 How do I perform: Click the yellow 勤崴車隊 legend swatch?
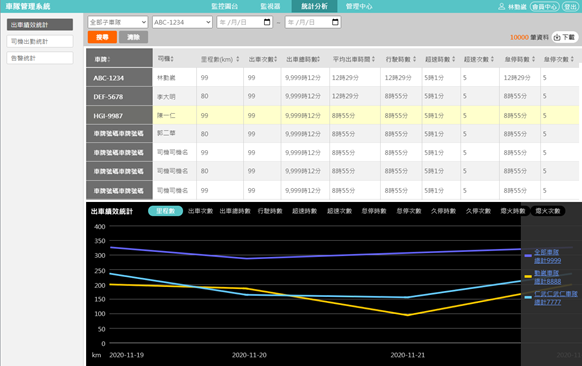coord(528,277)
